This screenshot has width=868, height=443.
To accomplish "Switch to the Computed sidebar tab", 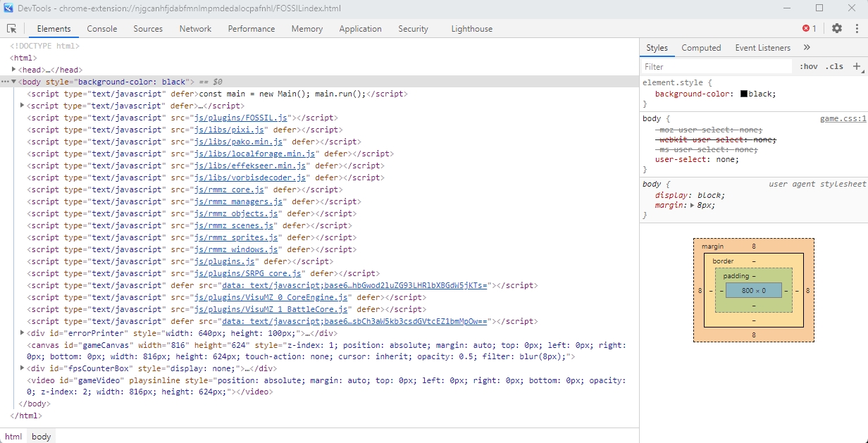I will (701, 48).
